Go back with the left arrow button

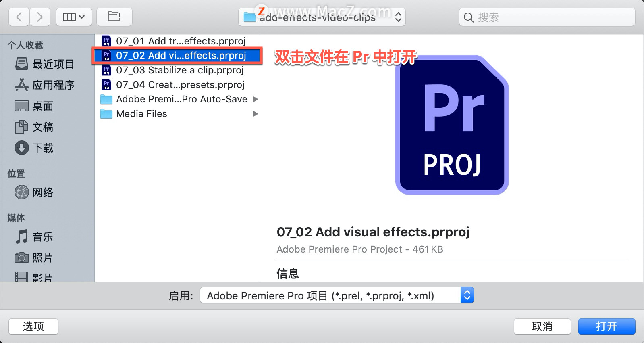coord(19,17)
